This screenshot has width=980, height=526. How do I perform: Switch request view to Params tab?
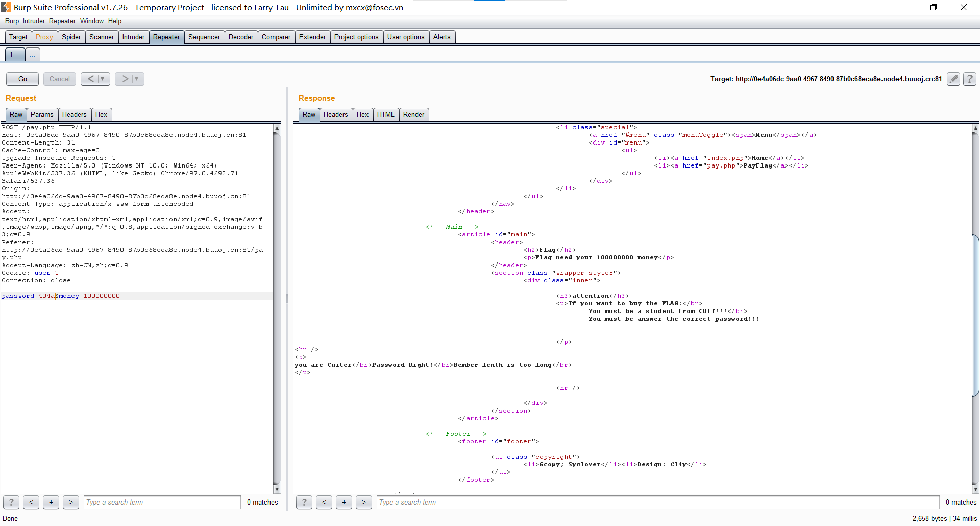click(42, 114)
